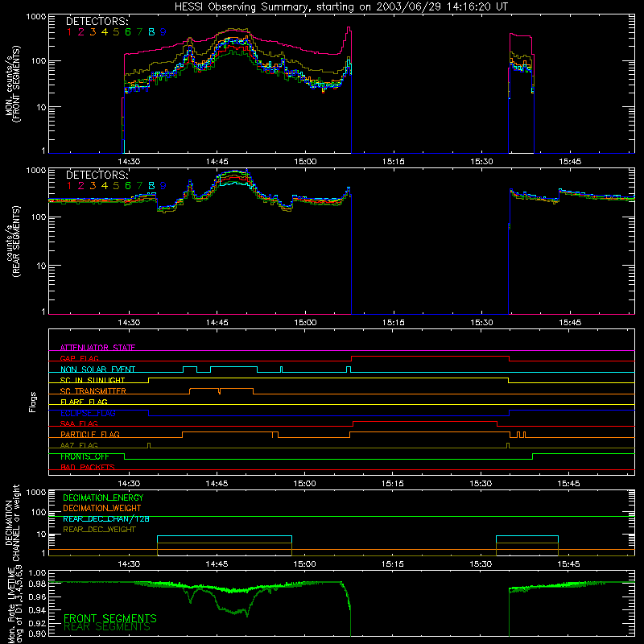Click the SAA FLAG label
The image size is (644, 644).
pyautogui.click(x=79, y=423)
